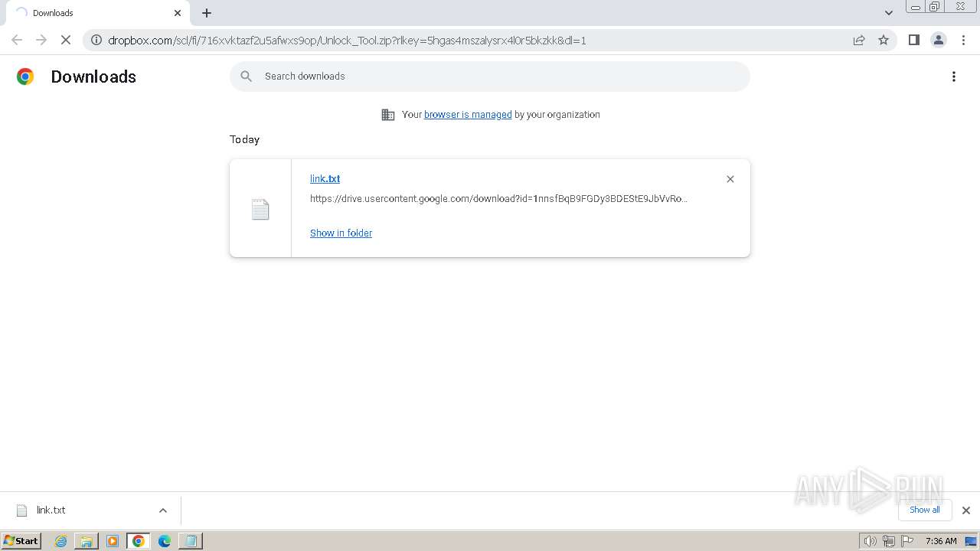Click the organization building icon

(388, 115)
